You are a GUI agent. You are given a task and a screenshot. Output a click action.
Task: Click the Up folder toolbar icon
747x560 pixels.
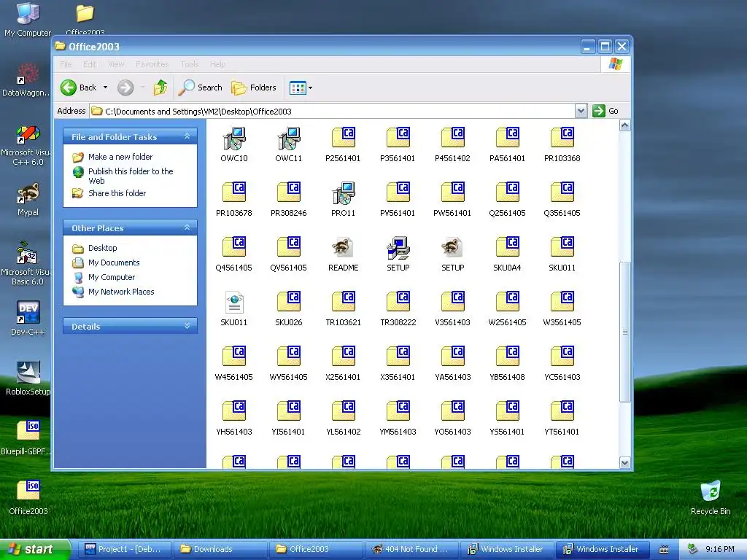pyautogui.click(x=160, y=87)
